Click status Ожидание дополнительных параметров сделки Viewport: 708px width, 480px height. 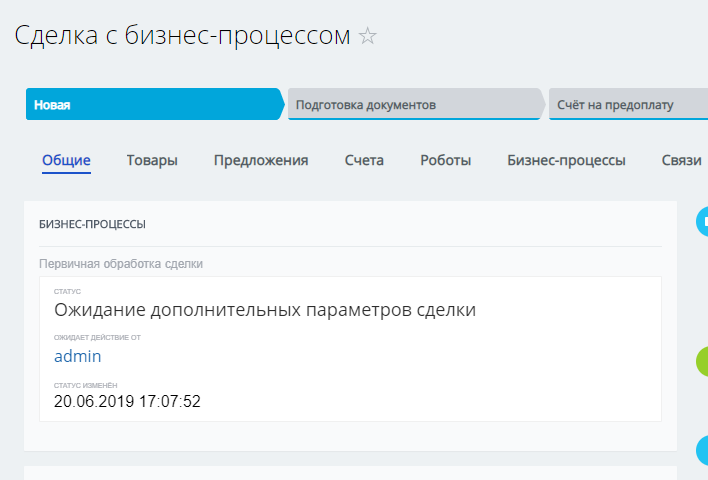click(264, 310)
